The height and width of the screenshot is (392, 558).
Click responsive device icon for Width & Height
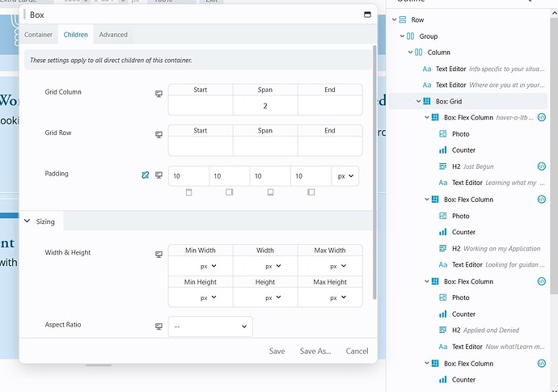(x=159, y=255)
